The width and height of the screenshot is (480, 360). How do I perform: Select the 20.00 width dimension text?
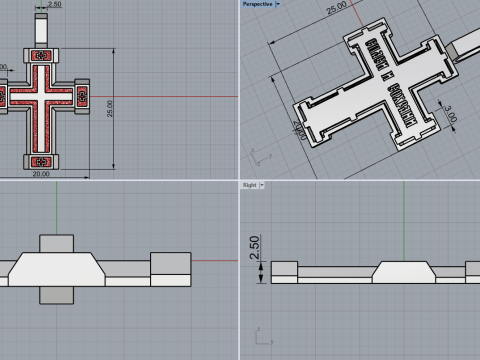pos(41,174)
